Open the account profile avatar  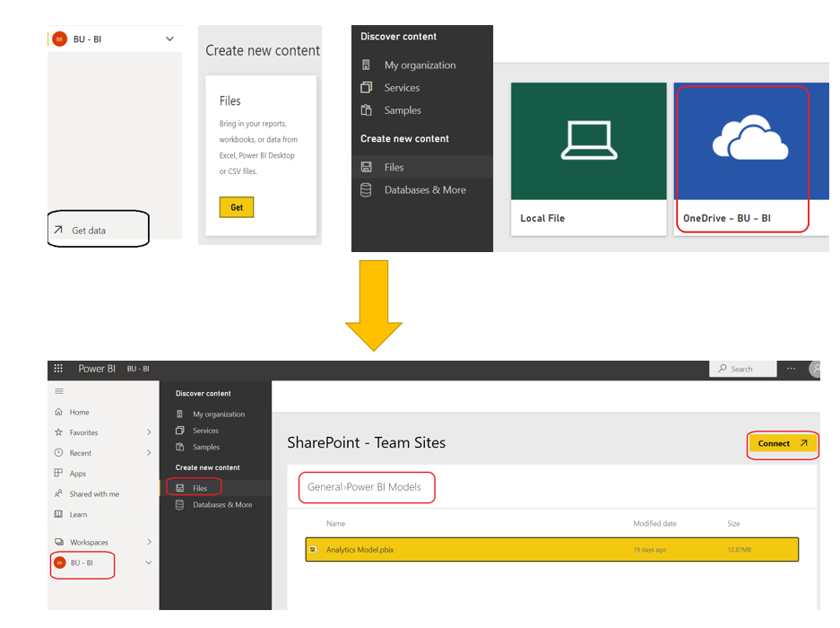point(816,368)
